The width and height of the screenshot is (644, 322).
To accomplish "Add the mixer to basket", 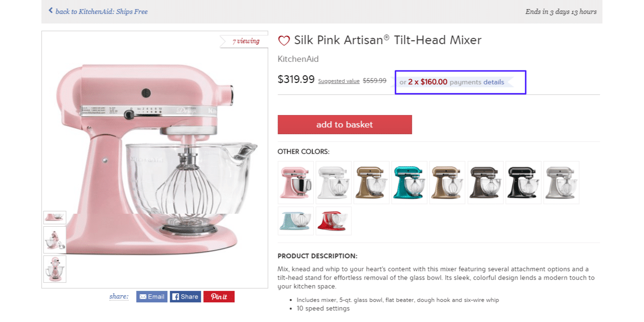I will coord(344,125).
